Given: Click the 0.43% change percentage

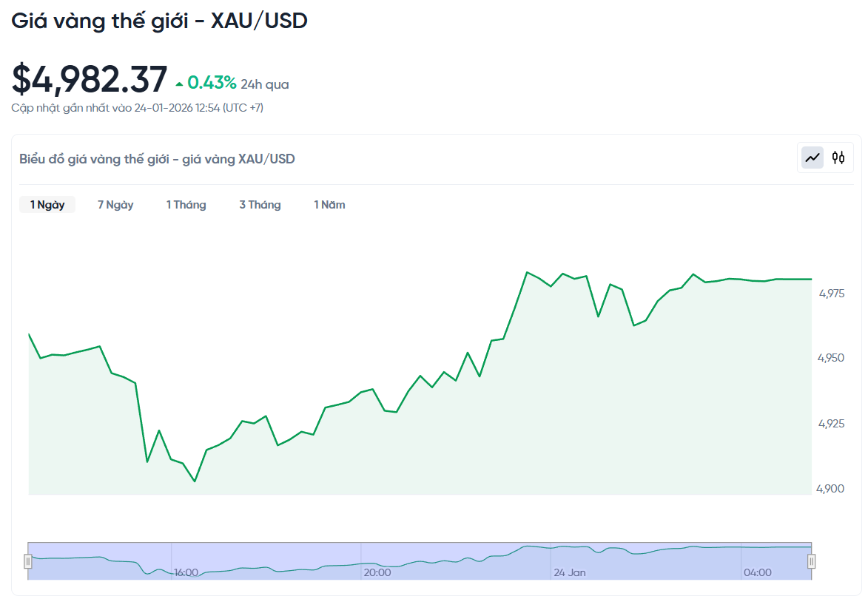Looking at the screenshot, I should (x=212, y=83).
